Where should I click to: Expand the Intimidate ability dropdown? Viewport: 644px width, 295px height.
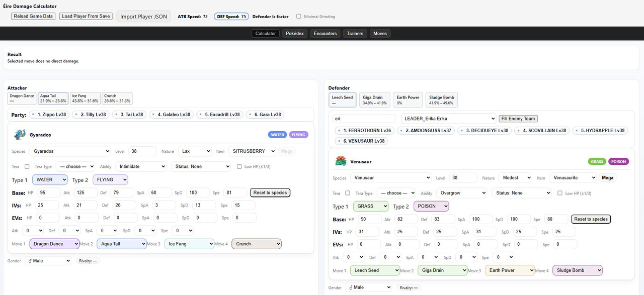(x=140, y=166)
